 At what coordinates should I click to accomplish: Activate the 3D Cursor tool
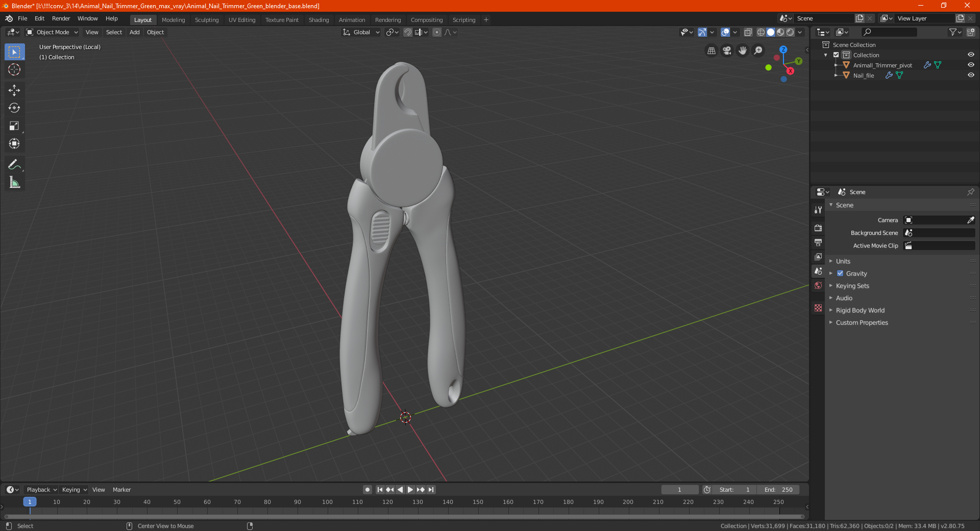[14, 69]
